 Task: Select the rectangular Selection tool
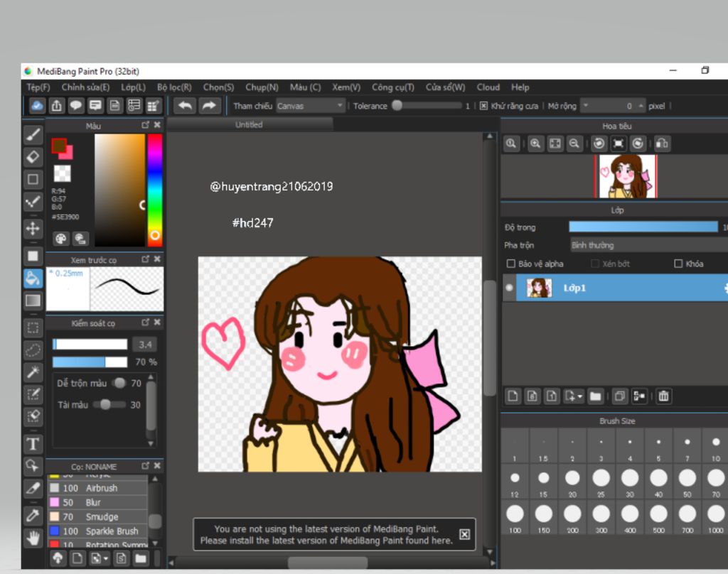click(x=33, y=327)
